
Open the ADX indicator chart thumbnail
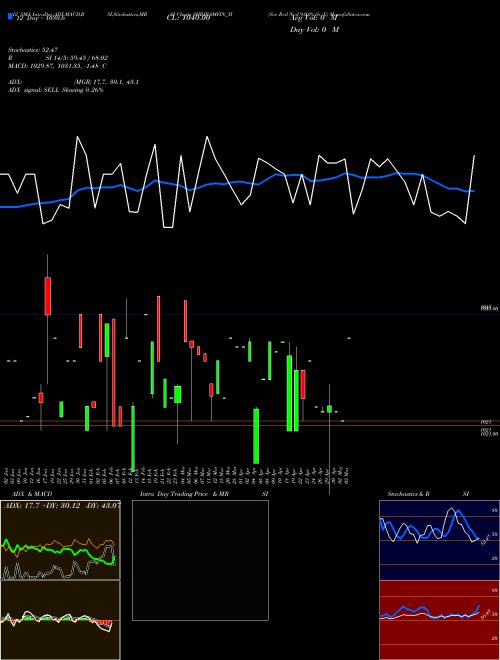coord(60,540)
